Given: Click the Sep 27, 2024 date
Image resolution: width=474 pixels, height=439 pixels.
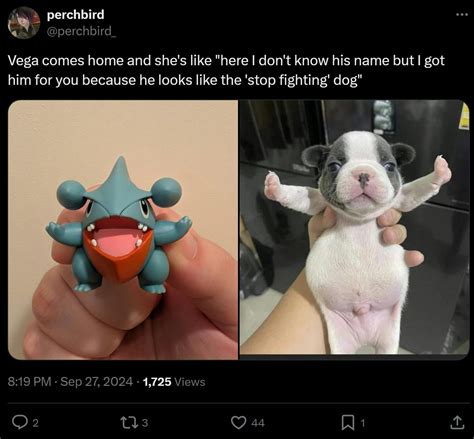Looking at the screenshot, I should click(97, 382).
